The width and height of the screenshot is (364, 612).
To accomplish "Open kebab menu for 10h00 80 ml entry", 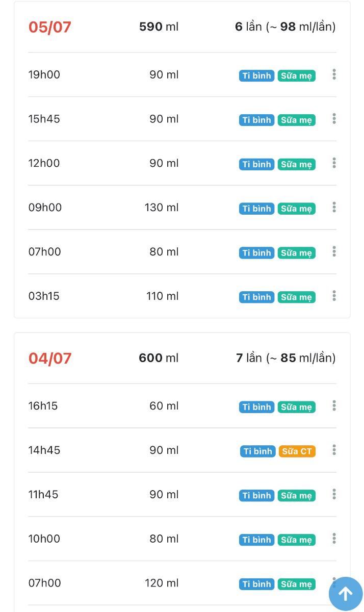I will (334, 539).
